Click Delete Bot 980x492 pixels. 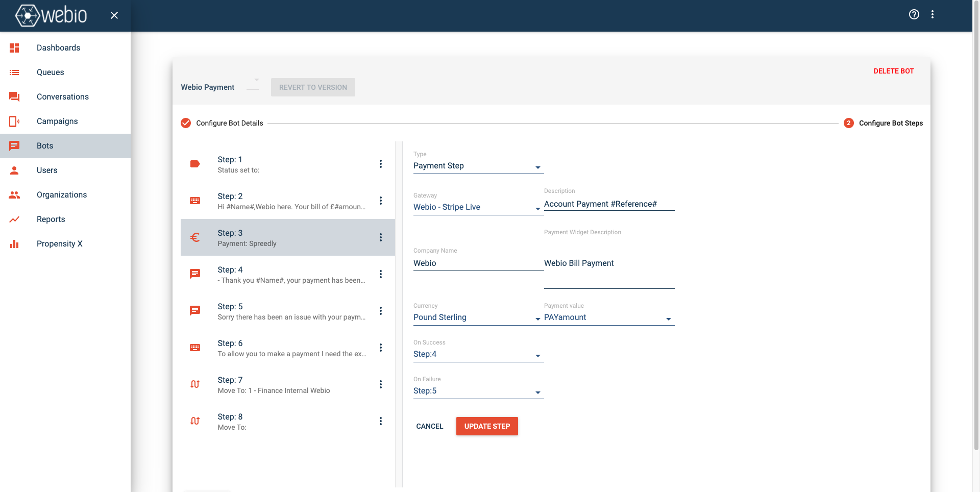894,71
